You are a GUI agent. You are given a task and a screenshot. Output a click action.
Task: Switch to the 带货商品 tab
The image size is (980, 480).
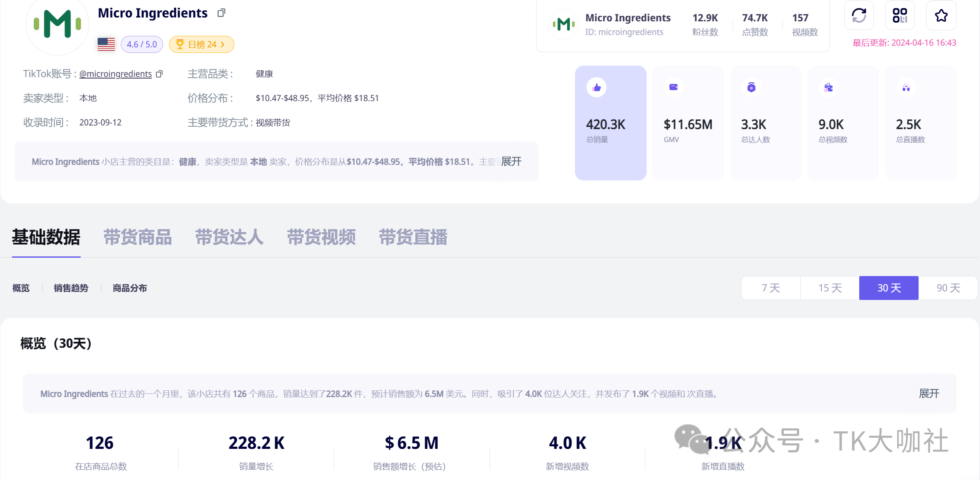point(137,237)
